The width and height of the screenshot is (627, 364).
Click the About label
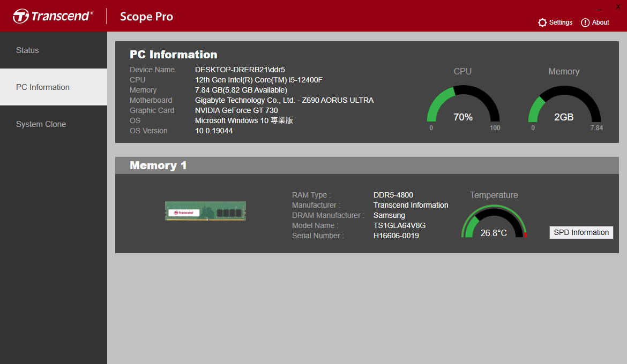[600, 22]
